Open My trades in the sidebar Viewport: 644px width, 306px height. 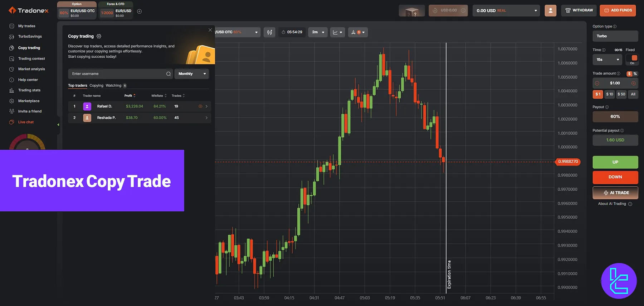tap(26, 26)
